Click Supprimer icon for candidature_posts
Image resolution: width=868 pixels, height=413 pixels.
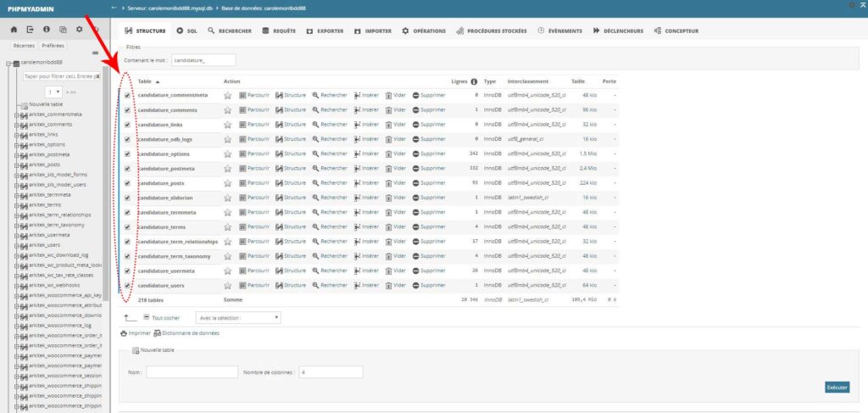coord(416,182)
